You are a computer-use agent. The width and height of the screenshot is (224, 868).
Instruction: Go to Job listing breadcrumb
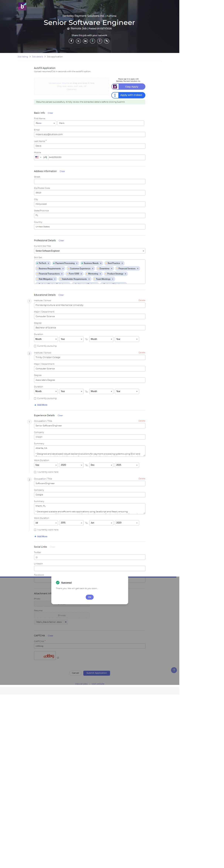(23, 57)
